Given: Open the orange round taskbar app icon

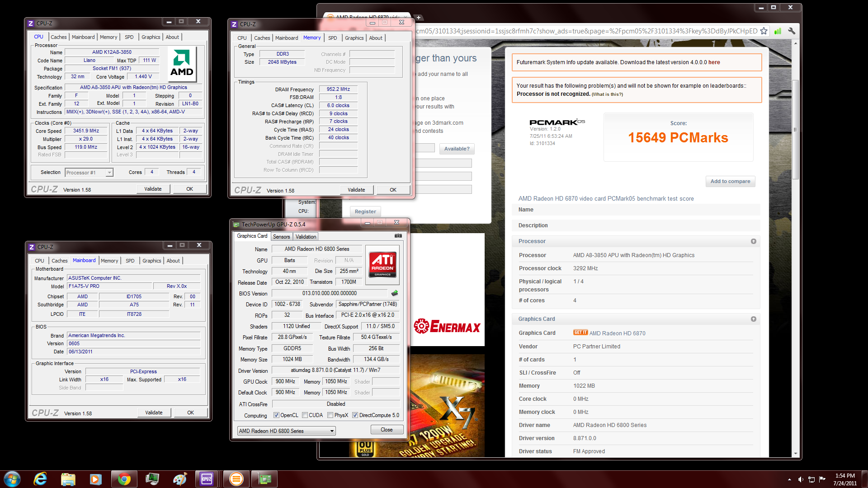Looking at the screenshot, I should tap(236, 479).
